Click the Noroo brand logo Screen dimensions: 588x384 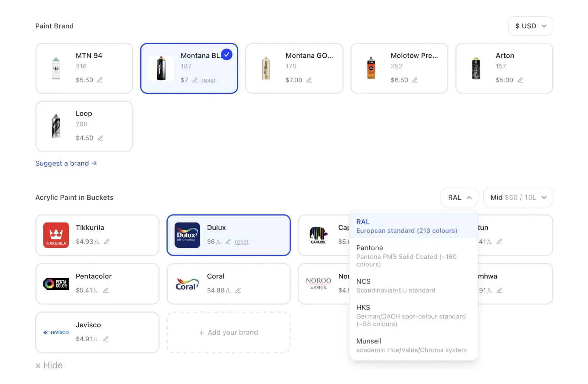pyautogui.click(x=319, y=283)
